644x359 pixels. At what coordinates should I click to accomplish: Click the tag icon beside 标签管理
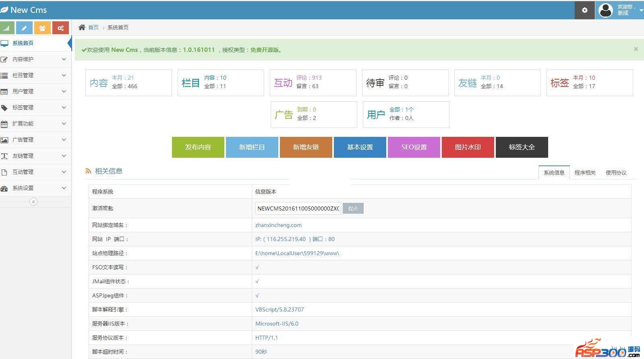(x=4, y=107)
